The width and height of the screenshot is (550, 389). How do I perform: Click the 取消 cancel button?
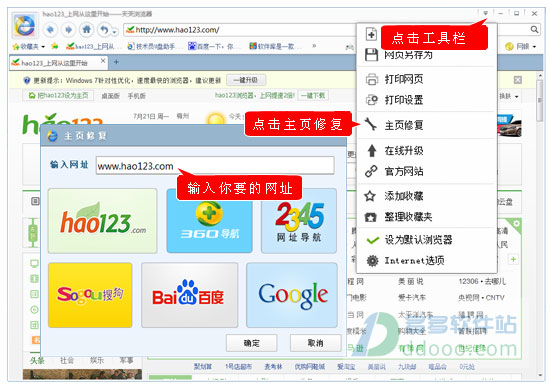tap(315, 343)
